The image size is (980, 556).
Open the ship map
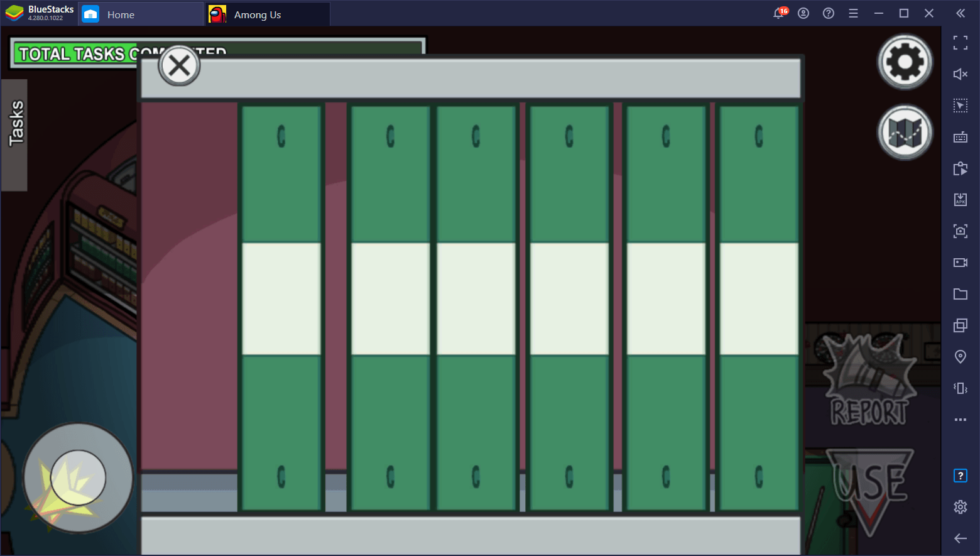(x=905, y=132)
